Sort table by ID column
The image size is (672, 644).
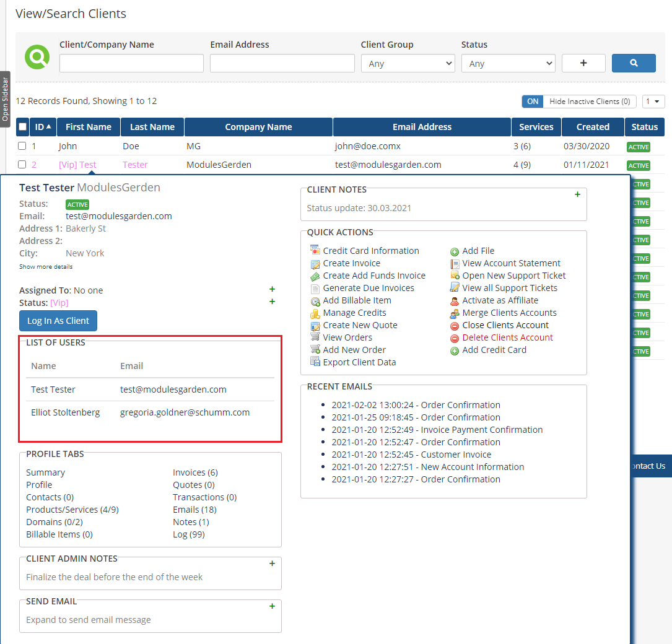(43, 127)
